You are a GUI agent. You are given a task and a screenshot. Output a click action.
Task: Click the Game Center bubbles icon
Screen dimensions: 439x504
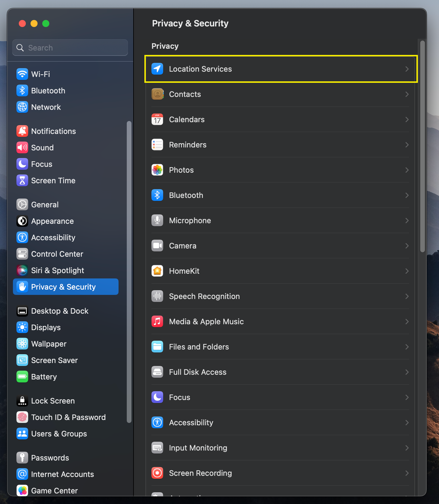coord(22,490)
